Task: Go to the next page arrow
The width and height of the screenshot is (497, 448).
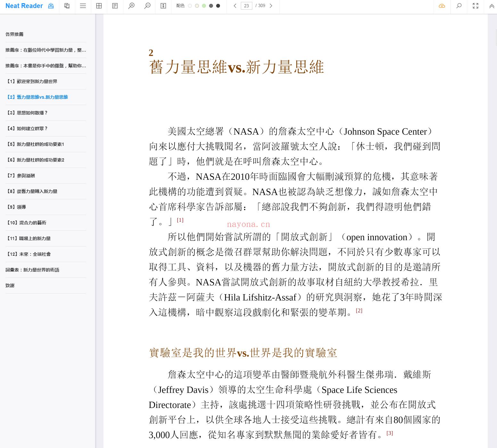Action: (271, 6)
